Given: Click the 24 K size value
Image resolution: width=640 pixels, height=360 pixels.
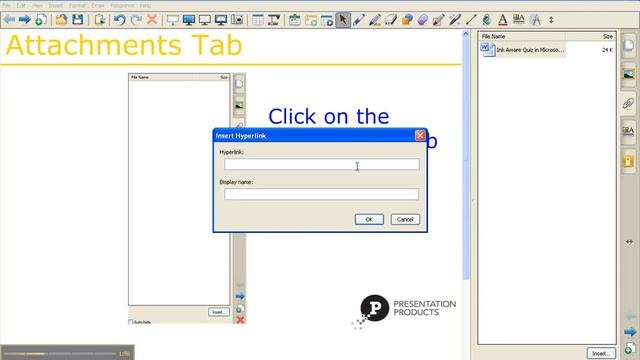Looking at the screenshot, I should click(x=607, y=50).
